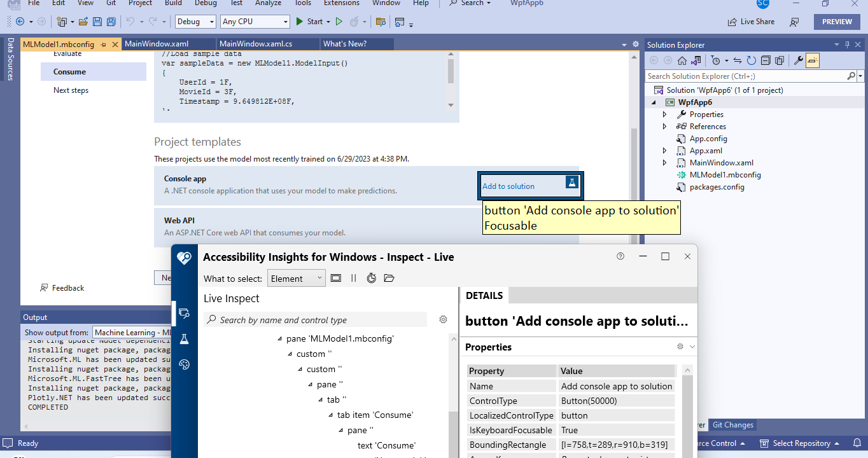
Task: Select the Inspect icon in Accessibility Insights sidebar
Action: 184,314
